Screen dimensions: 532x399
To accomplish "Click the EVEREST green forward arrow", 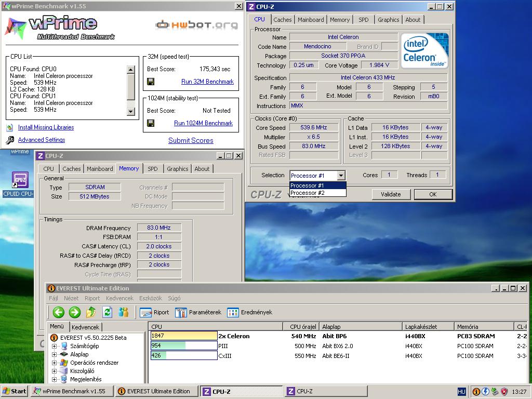I will point(75,312).
